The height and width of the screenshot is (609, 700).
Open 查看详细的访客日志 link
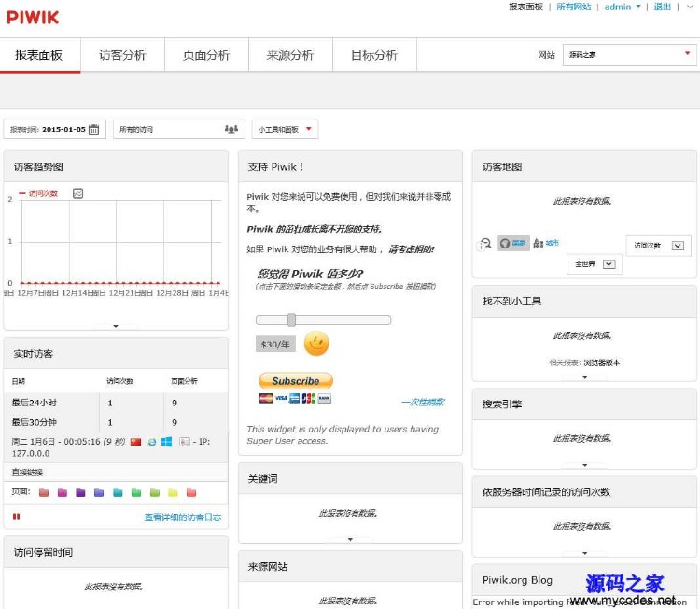(183, 517)
